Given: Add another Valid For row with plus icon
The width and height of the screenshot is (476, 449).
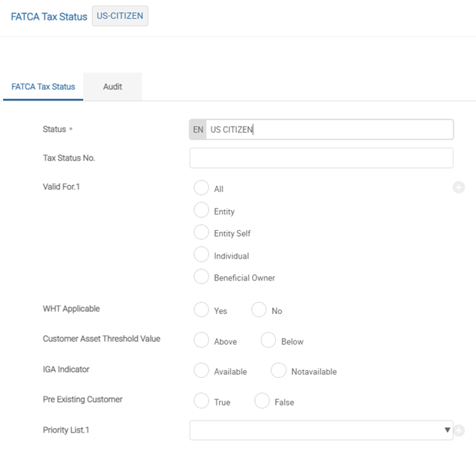Looking at the screenshot, I should point(459,187).
